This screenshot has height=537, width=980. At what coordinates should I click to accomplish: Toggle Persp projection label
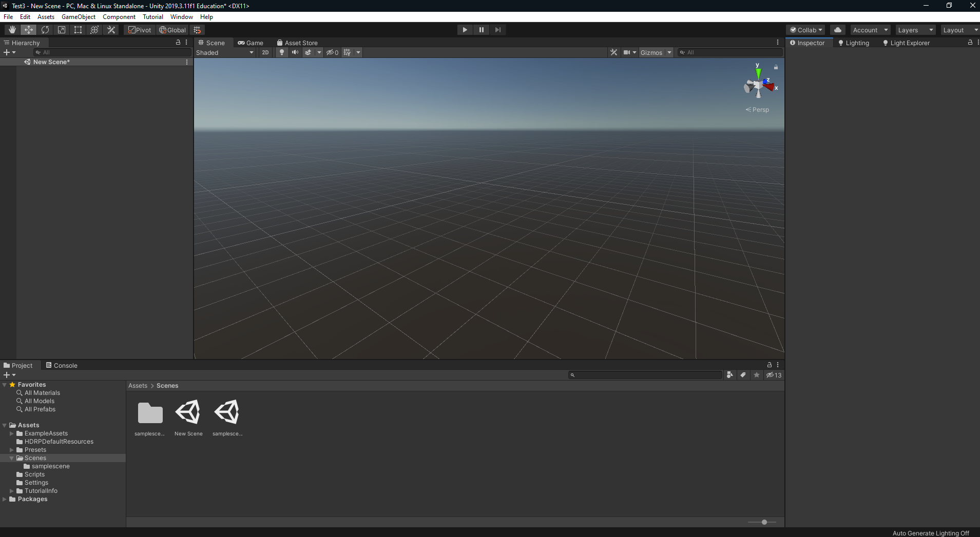758,110
